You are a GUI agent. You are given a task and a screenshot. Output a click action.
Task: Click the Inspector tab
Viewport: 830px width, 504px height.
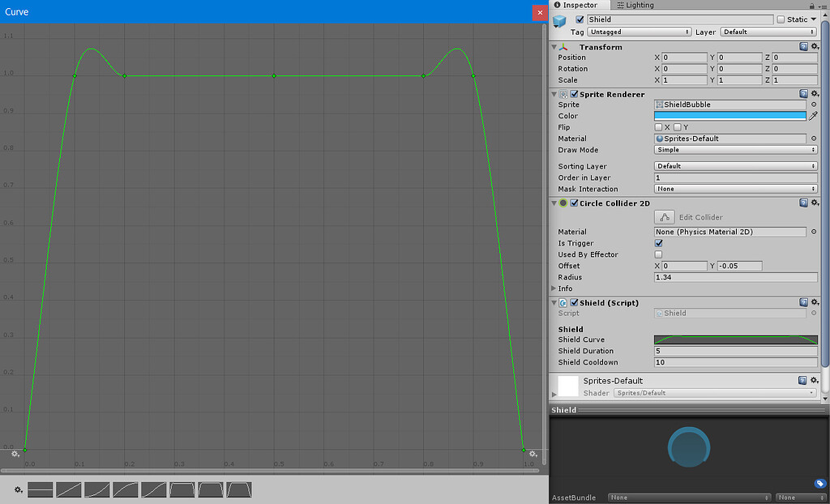coord(578,5)
